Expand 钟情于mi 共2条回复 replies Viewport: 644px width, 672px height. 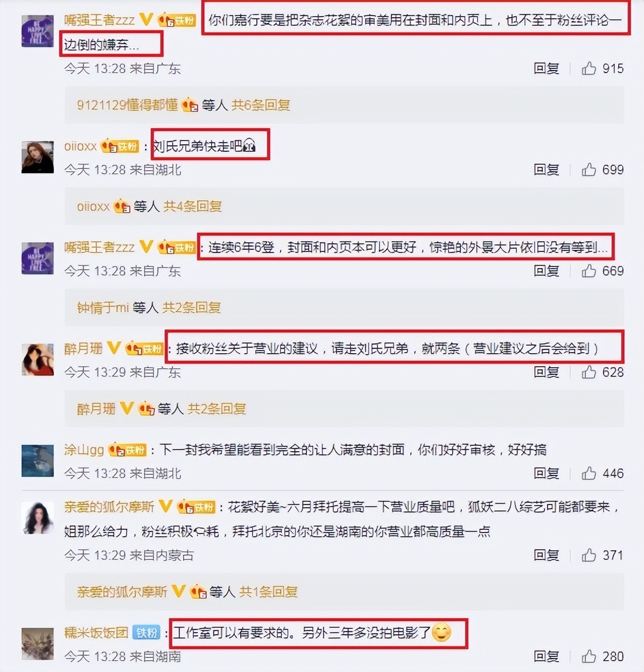pos(192,307)
